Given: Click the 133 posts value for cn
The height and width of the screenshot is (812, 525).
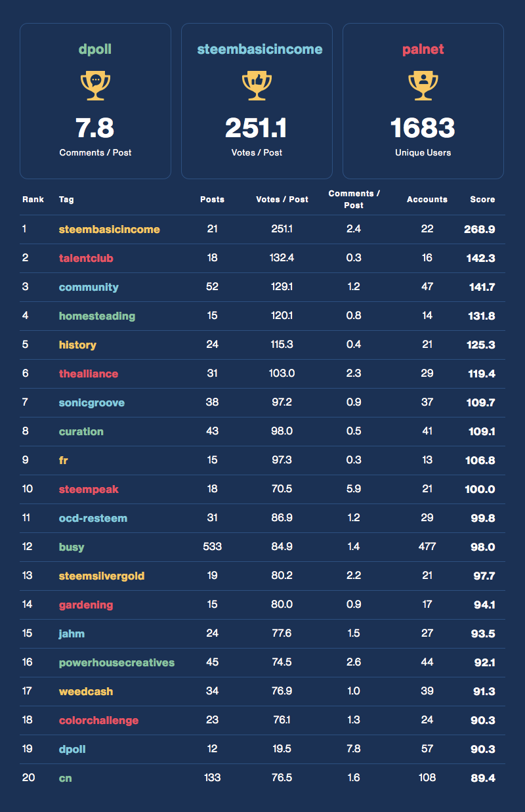Looking at the screenshot, I should [x=213, y=778].
